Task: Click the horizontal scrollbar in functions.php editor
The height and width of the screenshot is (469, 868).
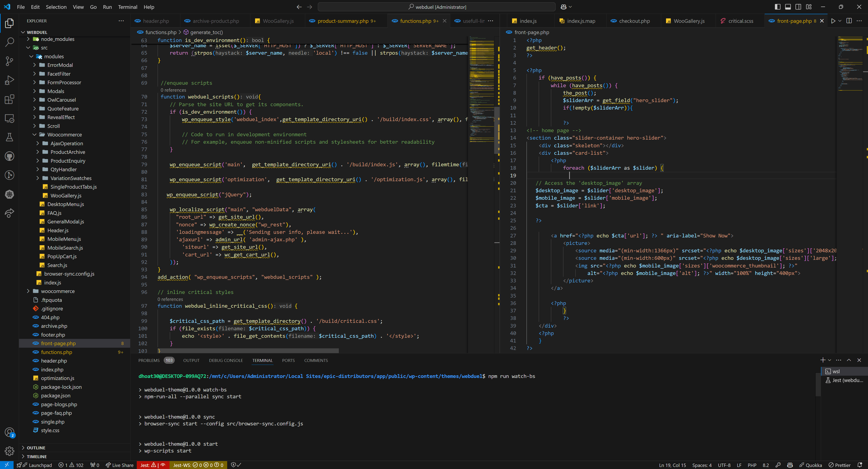Action: pyautogui.click(x=248, y=351)
